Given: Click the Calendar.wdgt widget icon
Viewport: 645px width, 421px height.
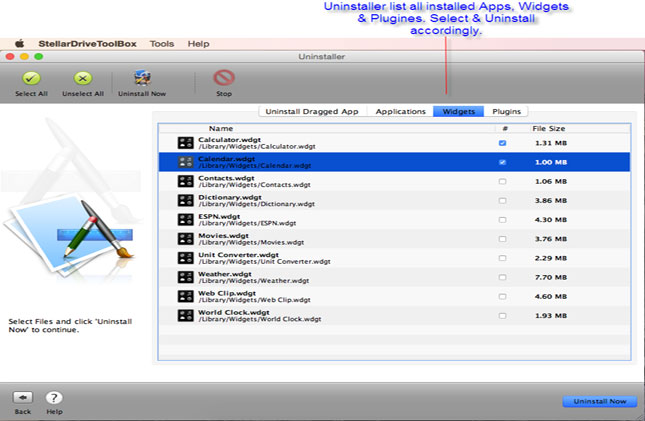Looking at the screenshot, I should point(186,162).
